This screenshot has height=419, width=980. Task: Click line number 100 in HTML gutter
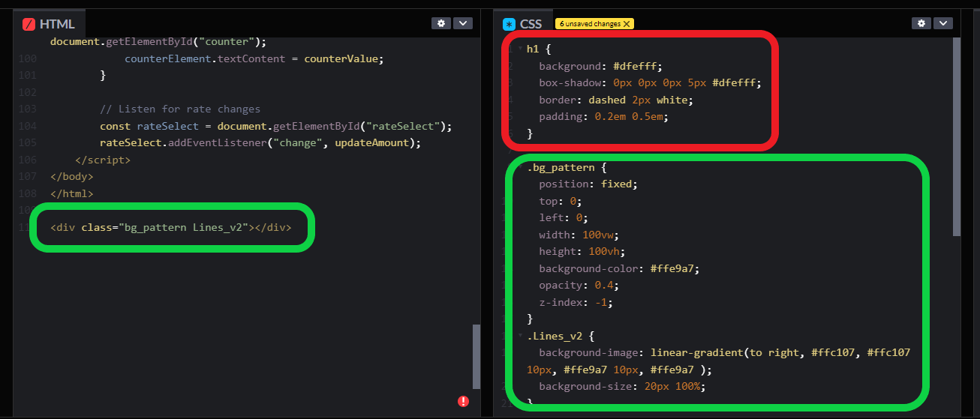pos(27,58)
